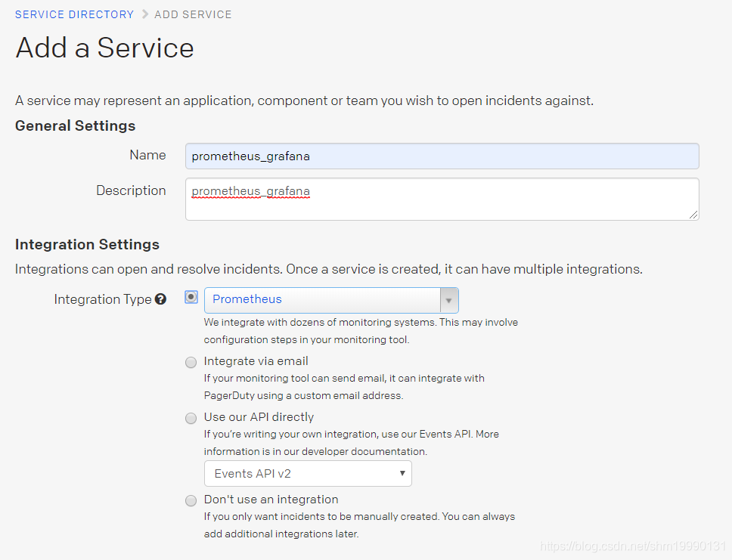
Task: Select the Prometheus integration radio button
Action: pos(191,297)
